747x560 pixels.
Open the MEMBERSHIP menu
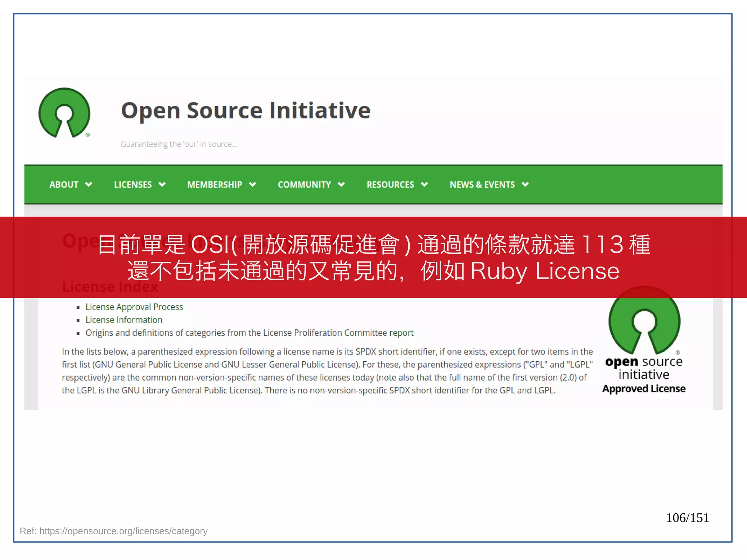[x=215, y=184]
